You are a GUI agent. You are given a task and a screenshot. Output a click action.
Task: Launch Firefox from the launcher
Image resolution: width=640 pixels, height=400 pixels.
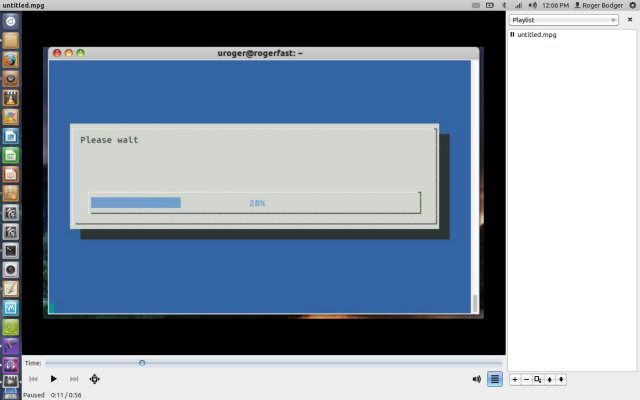[11, 60]
